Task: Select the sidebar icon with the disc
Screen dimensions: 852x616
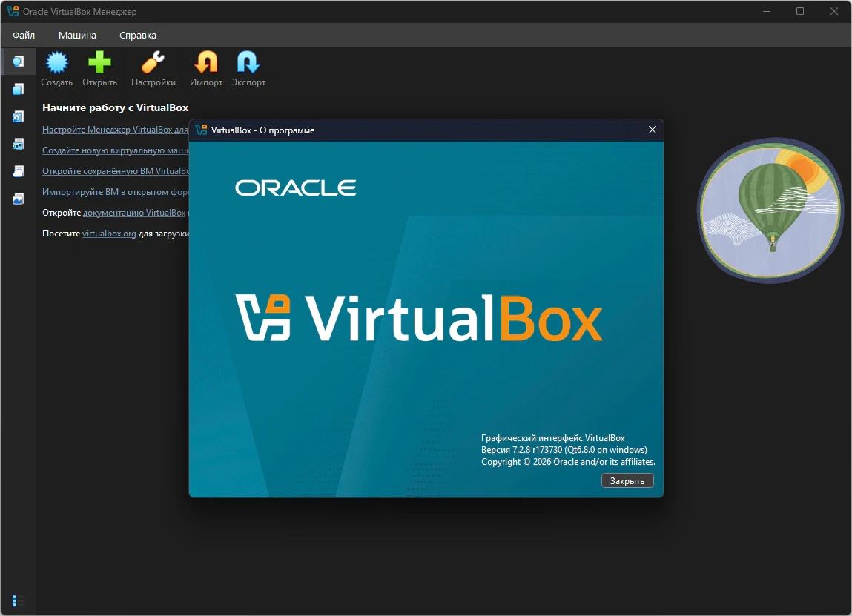Action: coord(19,116)
